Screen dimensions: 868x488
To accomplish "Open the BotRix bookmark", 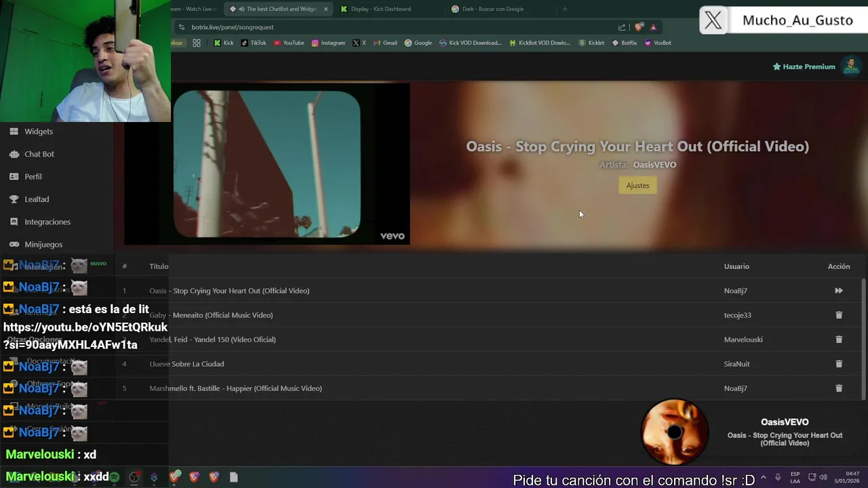I will click(x=625, y=43).
